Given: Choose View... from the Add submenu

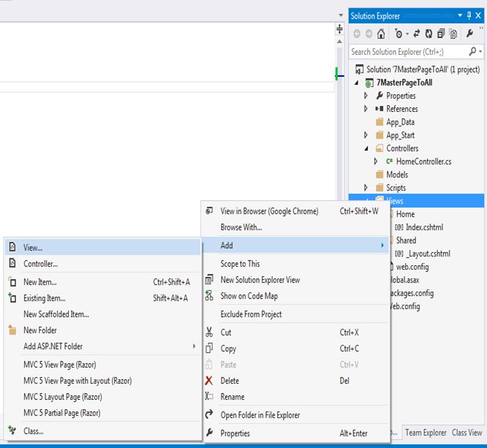Looking at the screenshot, I should click(x=33, y=248).
